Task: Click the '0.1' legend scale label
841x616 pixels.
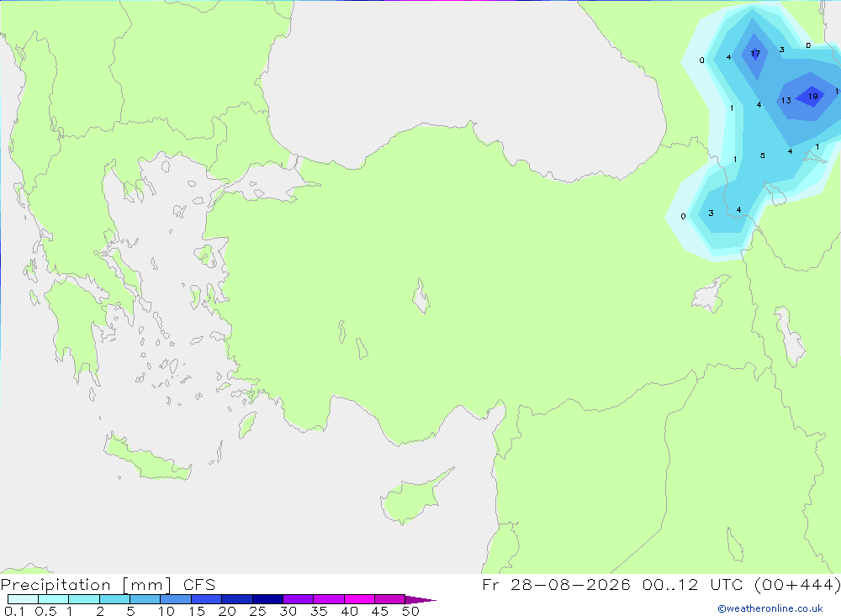Action: [x=14, y=611]
